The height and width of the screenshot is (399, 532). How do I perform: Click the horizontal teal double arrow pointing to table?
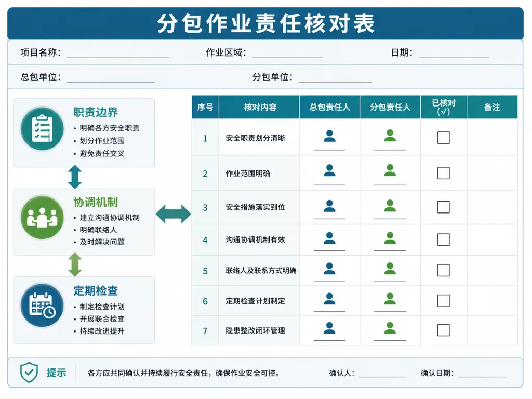tap(174, 214)
